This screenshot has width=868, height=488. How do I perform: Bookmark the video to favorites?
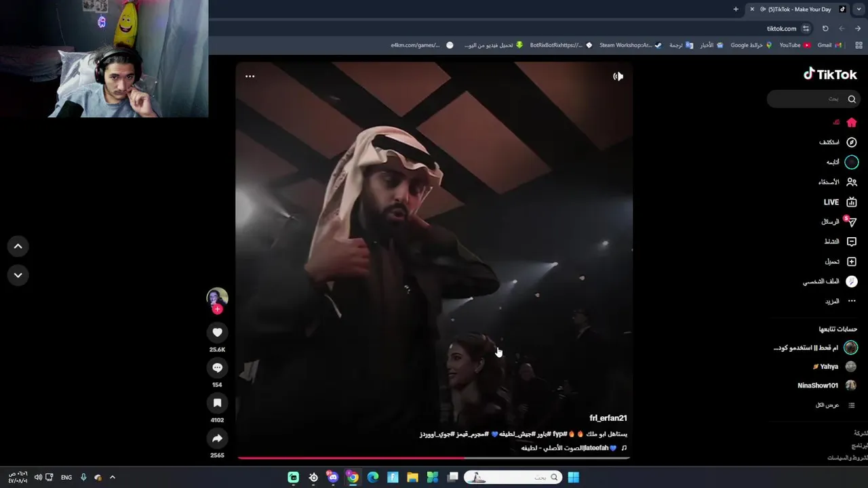pos(217,403)
